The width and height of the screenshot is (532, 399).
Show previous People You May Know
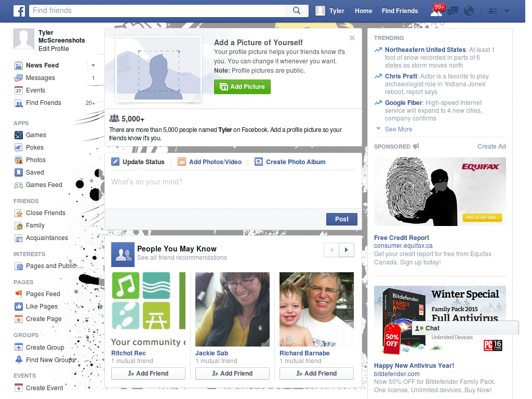click(331, 250)
